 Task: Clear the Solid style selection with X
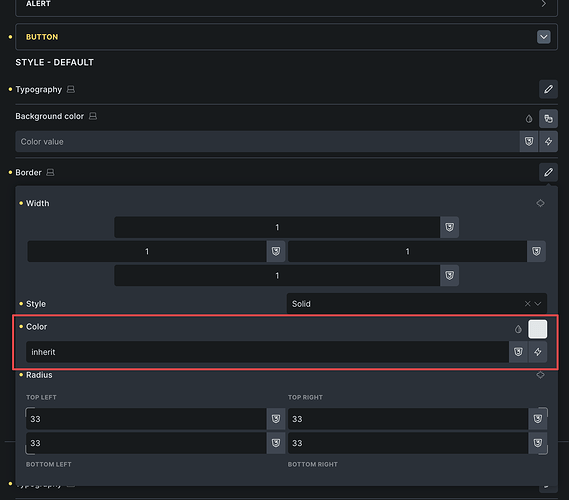tap(527, 304)
